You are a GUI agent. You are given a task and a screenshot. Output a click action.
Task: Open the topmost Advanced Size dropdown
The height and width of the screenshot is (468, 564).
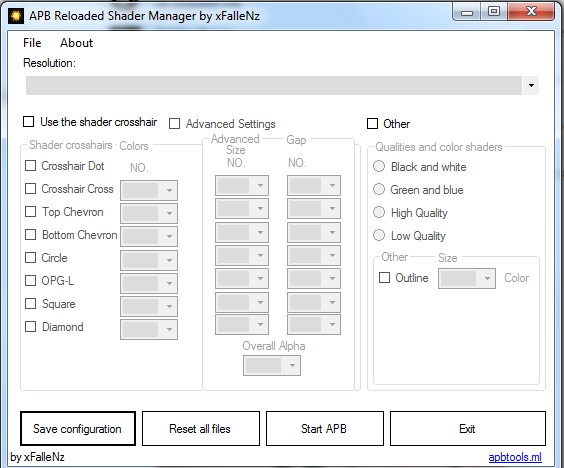242,186
